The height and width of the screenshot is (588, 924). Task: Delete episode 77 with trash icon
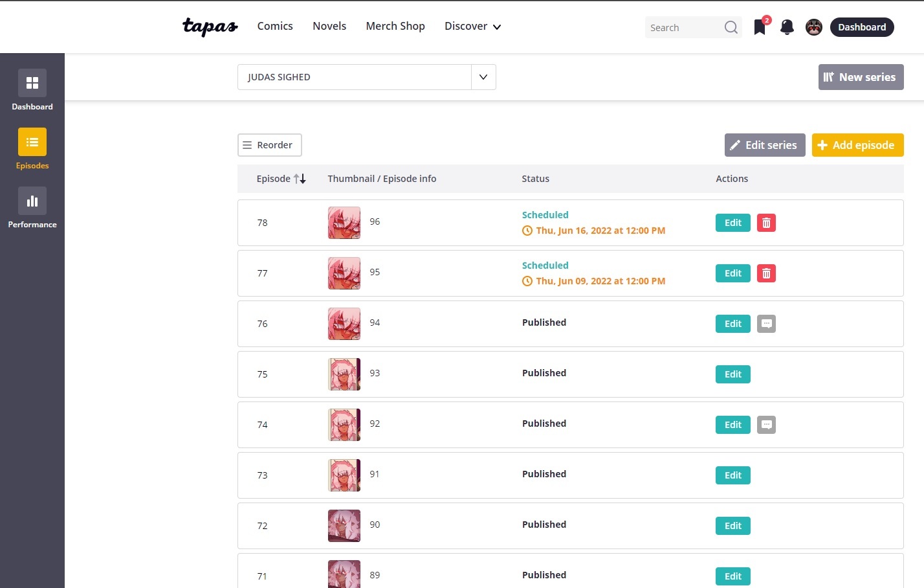[766, 273]
